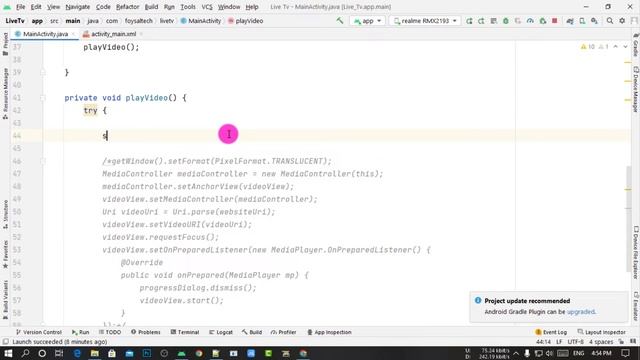Change the UTF-8 file encoding
The image size is (640, 360).
[576, 342]
